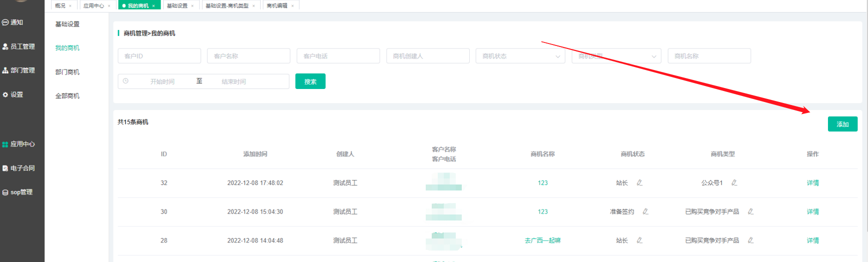Click the green 添加 button
Image resolution: width=868 pixels, height=262 pixels.
pos(842,124)
